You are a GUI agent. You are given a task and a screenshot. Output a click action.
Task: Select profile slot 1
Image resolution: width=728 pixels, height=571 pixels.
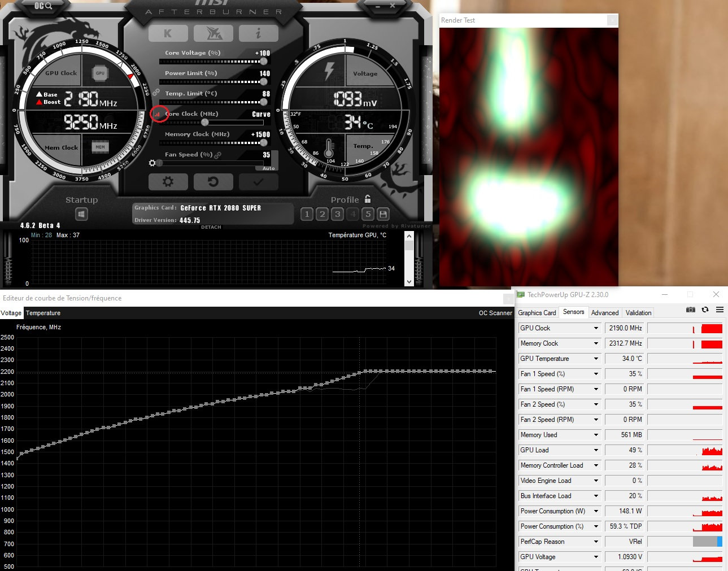(307, 214)
